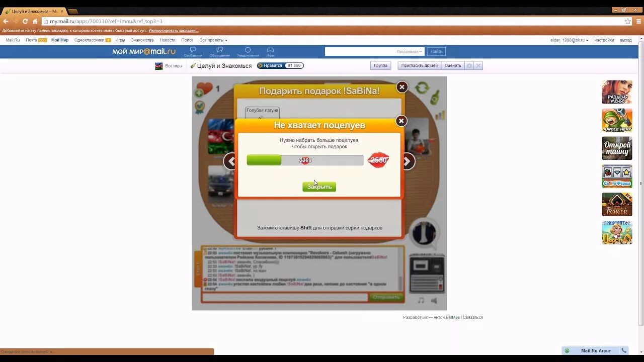Open Новости in the top bar
The height and width of the screenshot is (362, 644).
pyautogui.click(x=168, y=40)
